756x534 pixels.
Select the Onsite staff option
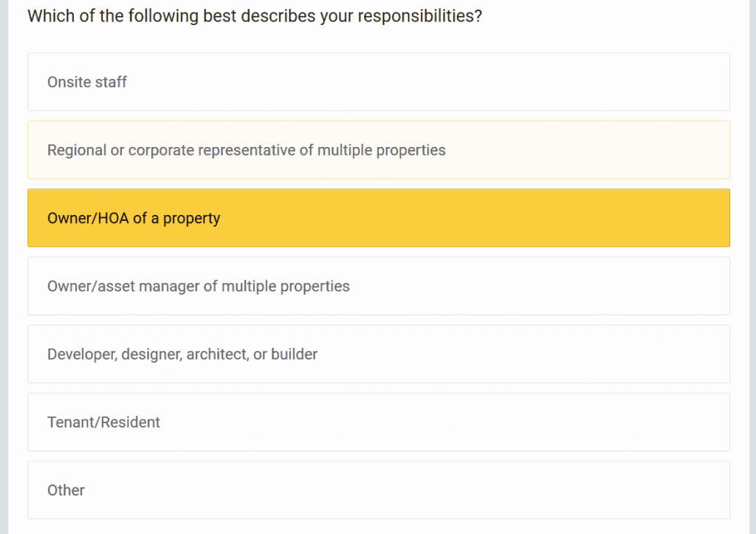[x=379, y=82]
